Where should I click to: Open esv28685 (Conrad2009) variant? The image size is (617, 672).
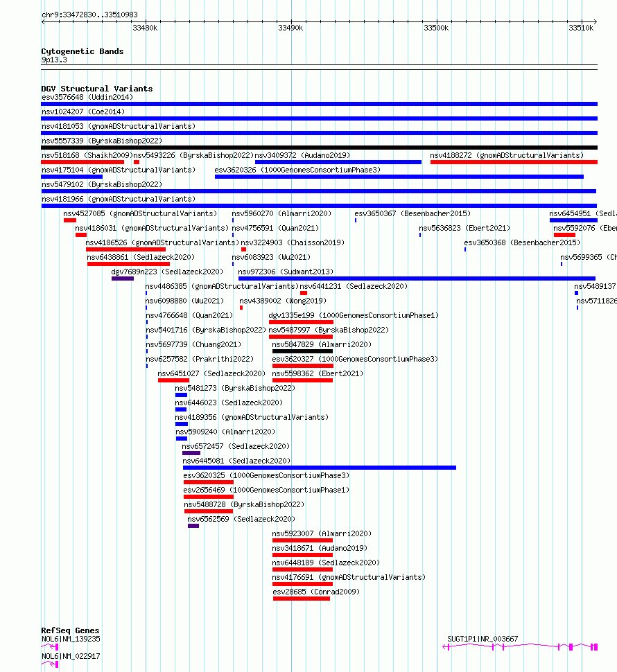click(x=316, y=593)
